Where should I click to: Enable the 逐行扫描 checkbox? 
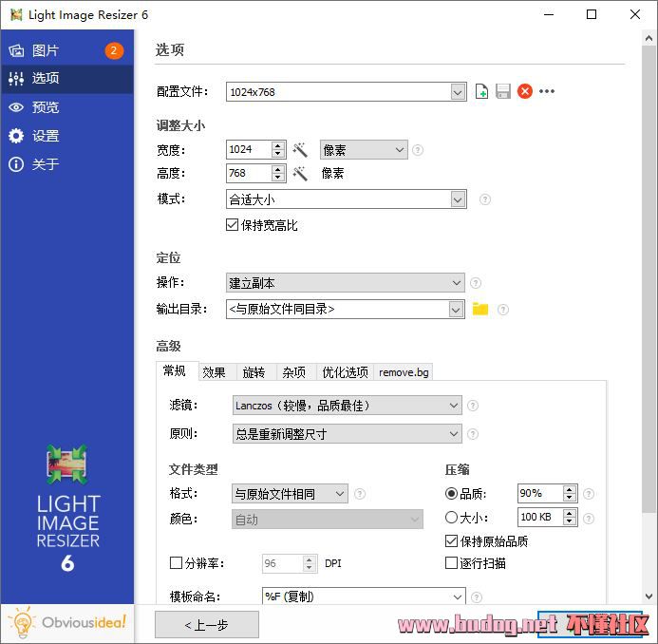point(451,563)
